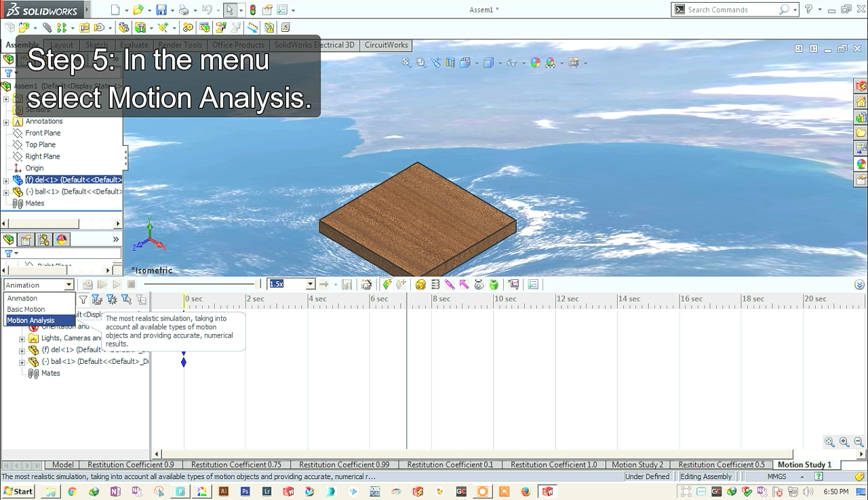Image resolution: width=868 pixels, height=500 pixels.
Task: Click Play from Start button
Action: (102, 285)
